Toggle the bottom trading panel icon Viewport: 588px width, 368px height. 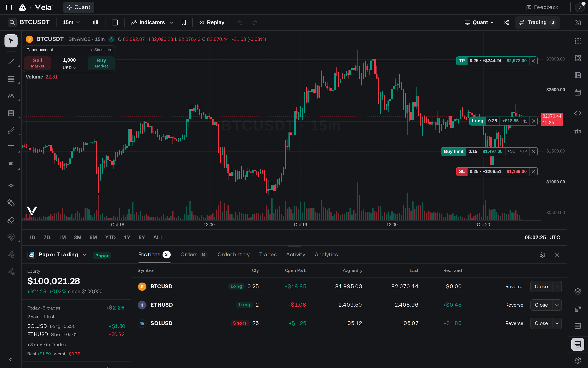coord(578,344)
